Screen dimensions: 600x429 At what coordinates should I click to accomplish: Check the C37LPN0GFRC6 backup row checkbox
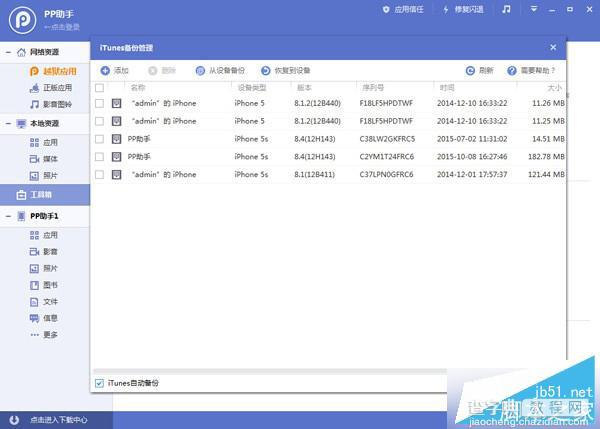pos(99,175)
